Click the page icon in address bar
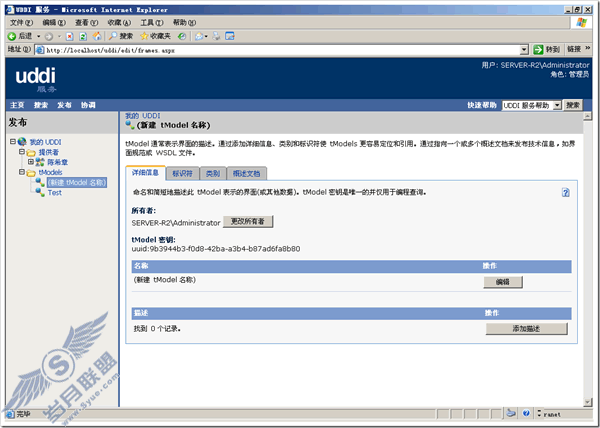The width and height of the screenshot is (600, 428). pyautogui.click(x=40, y=50)
